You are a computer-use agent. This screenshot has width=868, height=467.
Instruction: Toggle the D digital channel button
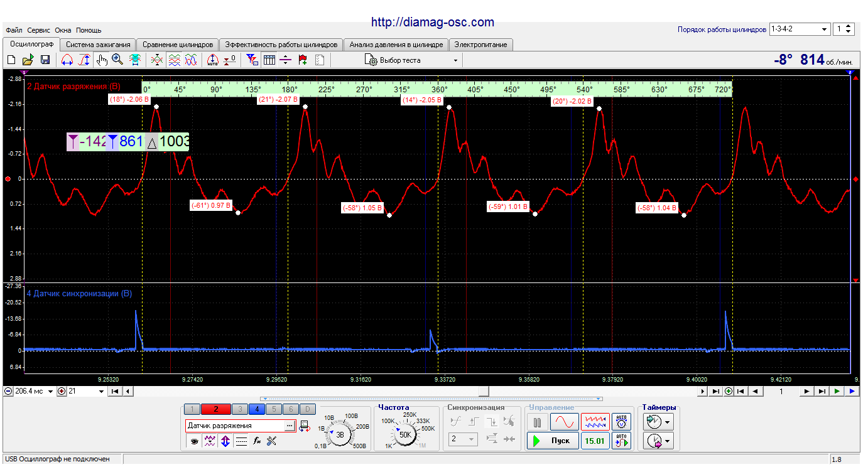(x=307, y=409)
